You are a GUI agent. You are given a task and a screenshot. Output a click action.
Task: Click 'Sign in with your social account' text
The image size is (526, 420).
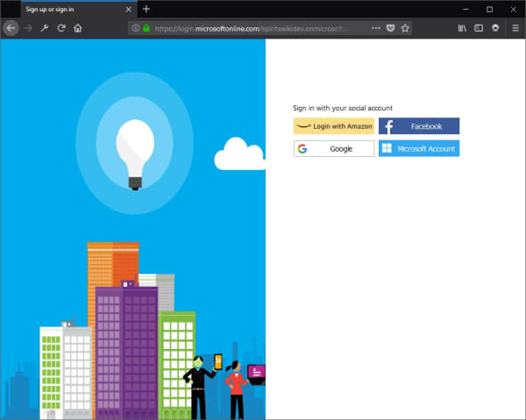tap(343, 108)
